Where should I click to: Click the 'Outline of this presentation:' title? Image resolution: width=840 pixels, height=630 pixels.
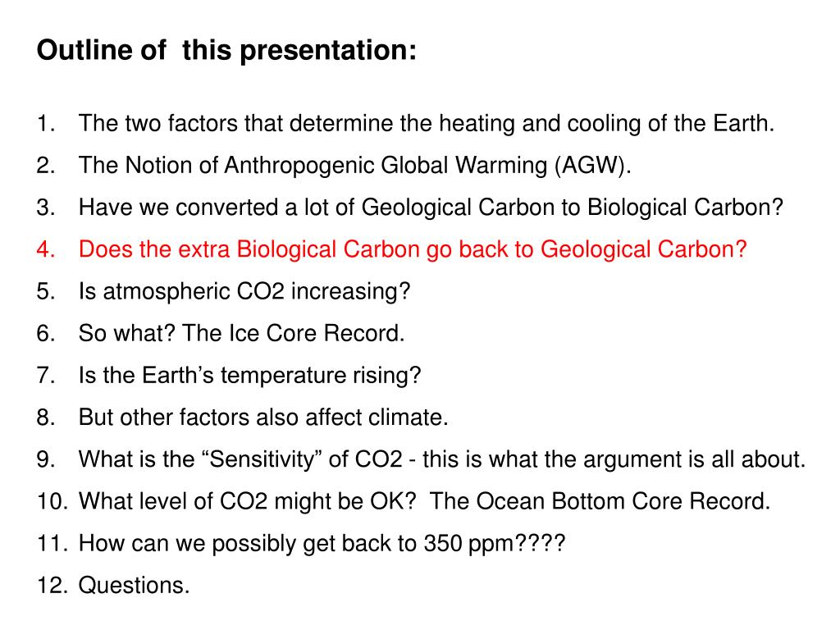point(226,51)
